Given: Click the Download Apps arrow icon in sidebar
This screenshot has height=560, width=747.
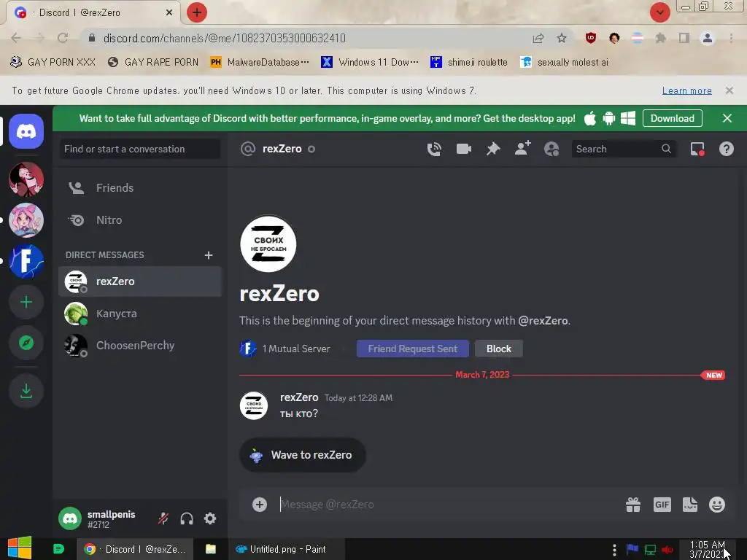Looking at the screenshot, I should click(26, 392).
